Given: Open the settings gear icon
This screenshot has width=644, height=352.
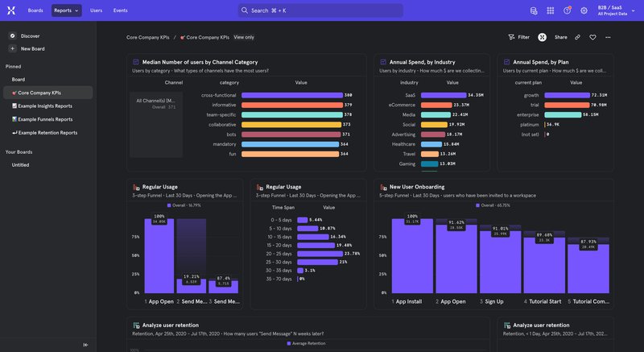Looking at the screenshot, I should pos(584,10).
